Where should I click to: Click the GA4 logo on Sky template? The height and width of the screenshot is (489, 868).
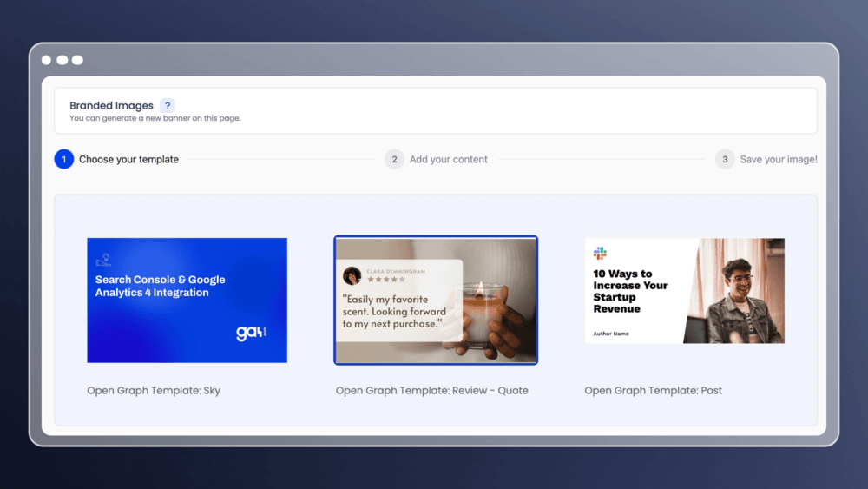251,333
